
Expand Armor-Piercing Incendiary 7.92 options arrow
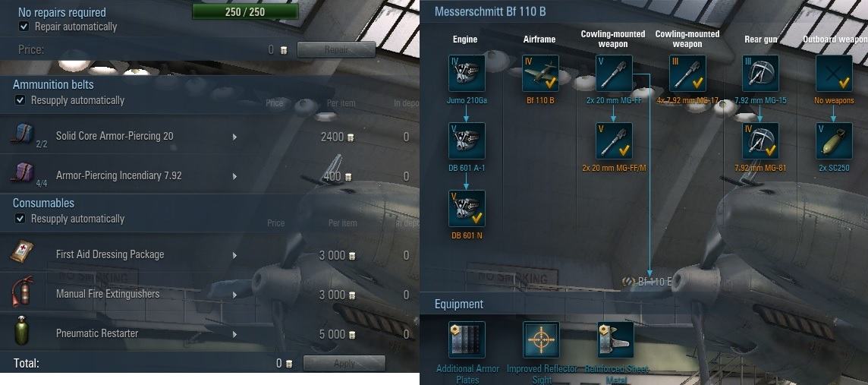pyautogui.click(x=234, y=176)
